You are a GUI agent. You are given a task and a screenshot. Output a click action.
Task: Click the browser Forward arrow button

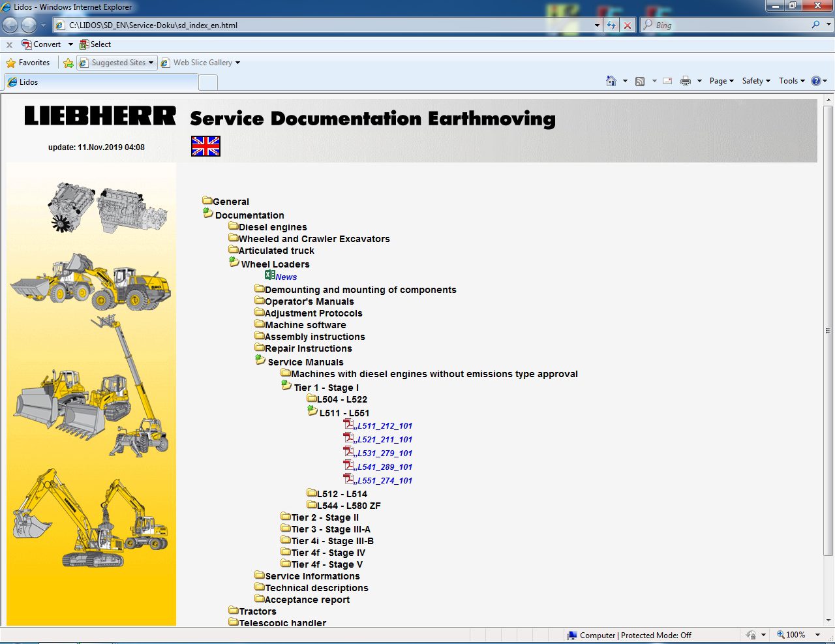coord(29,25)
